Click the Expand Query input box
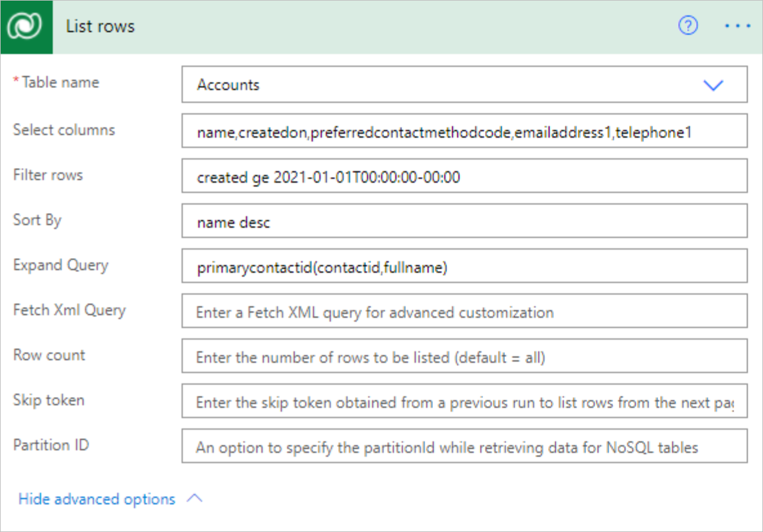 point(464,266)
